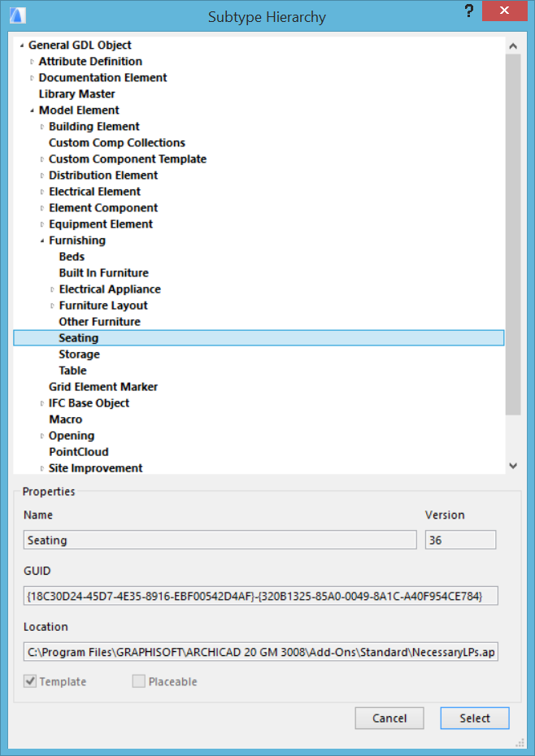The image size is (535, 756).
Task: Collapse the Model Element node
Action: [32, 111]
